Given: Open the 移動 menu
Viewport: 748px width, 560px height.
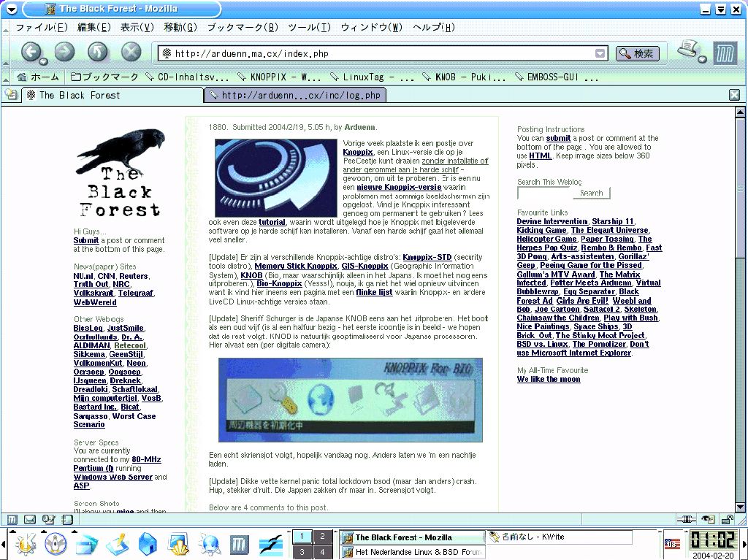Looking at the screenshot, I should [180, 27].
